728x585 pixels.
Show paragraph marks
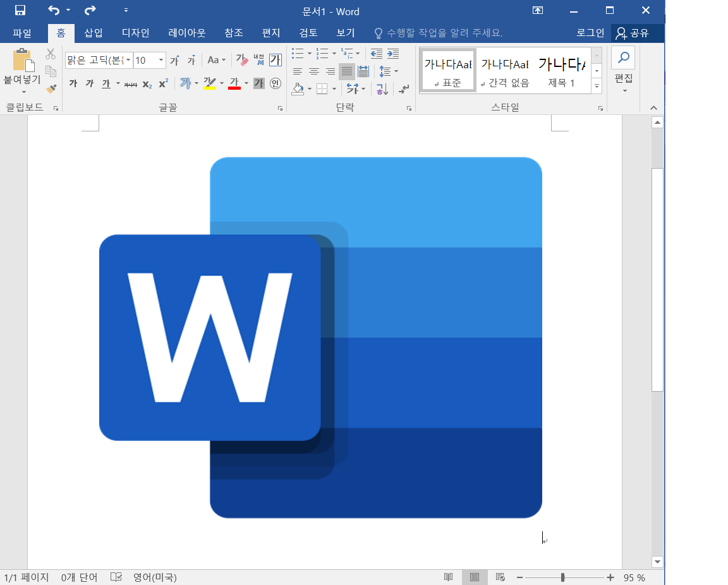click(404, 88)
